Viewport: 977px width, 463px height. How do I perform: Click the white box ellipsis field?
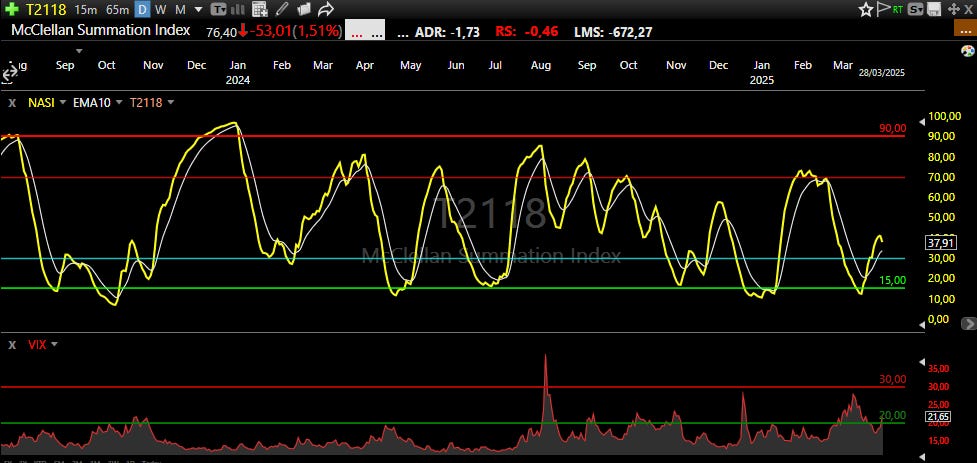[365, 29]
